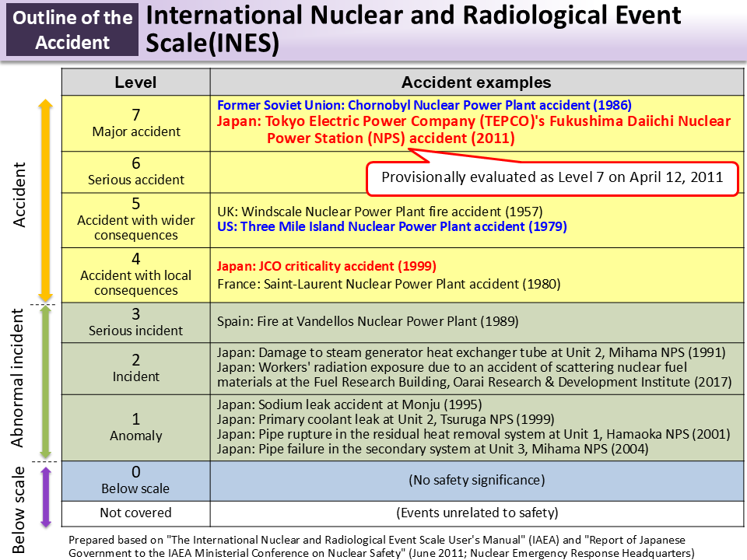
Task: Click the 'Accident examples' column header
Action: tap(476, 82)
